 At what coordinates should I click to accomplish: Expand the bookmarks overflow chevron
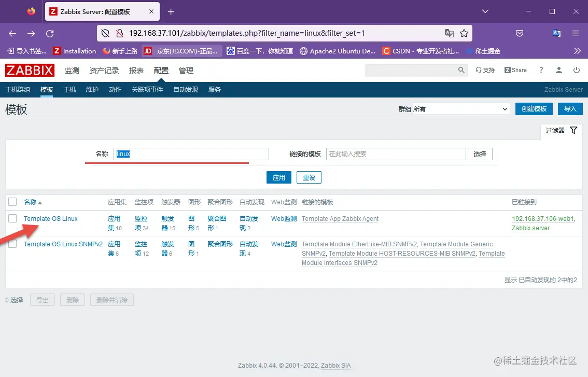click(x=576, y=51)
